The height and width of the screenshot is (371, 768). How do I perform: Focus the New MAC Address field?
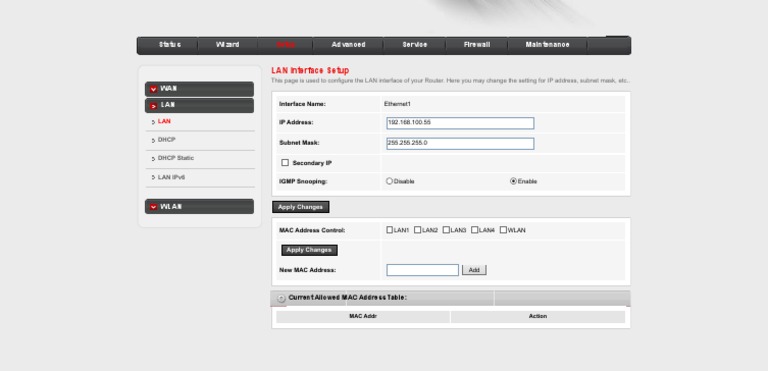(422, 270)
